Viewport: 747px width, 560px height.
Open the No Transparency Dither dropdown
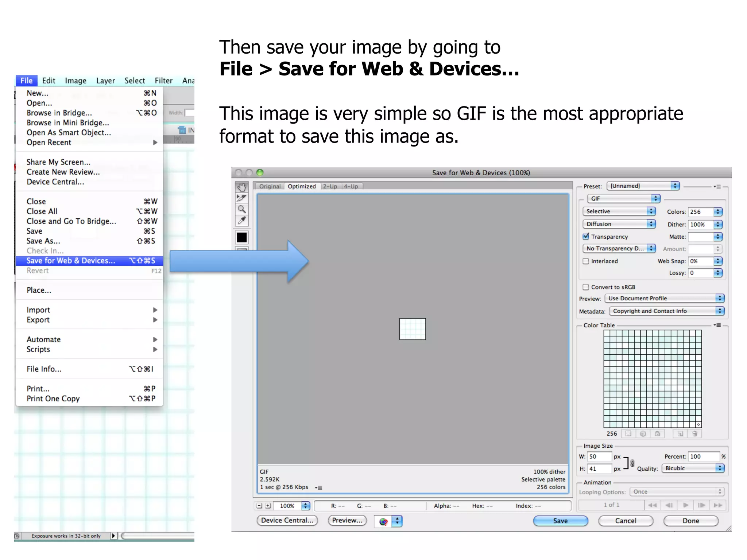click(619, 248)
